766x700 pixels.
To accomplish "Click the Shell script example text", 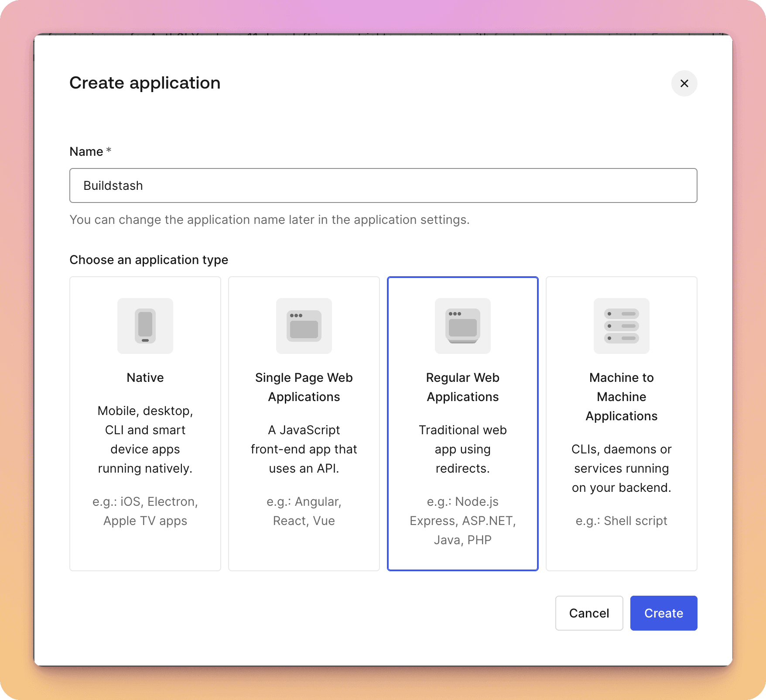I will (x=621, y=520).
